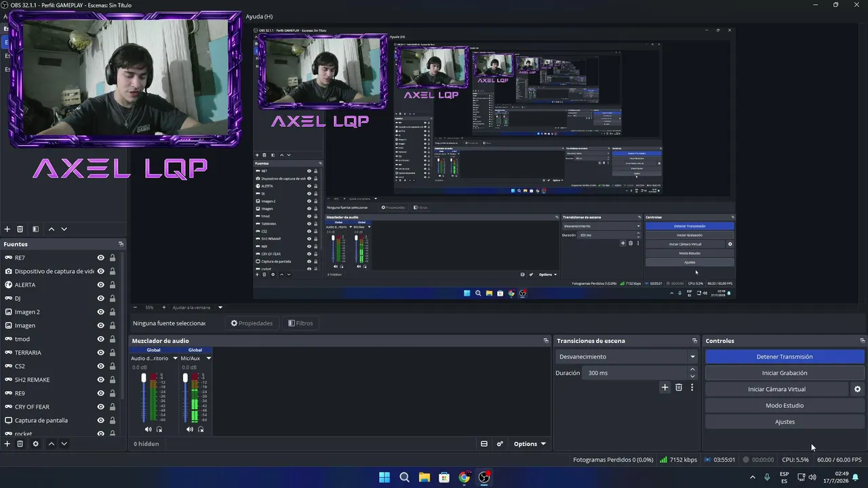
Task: Increase transition duration with up arrow
Action: (692, 369)
